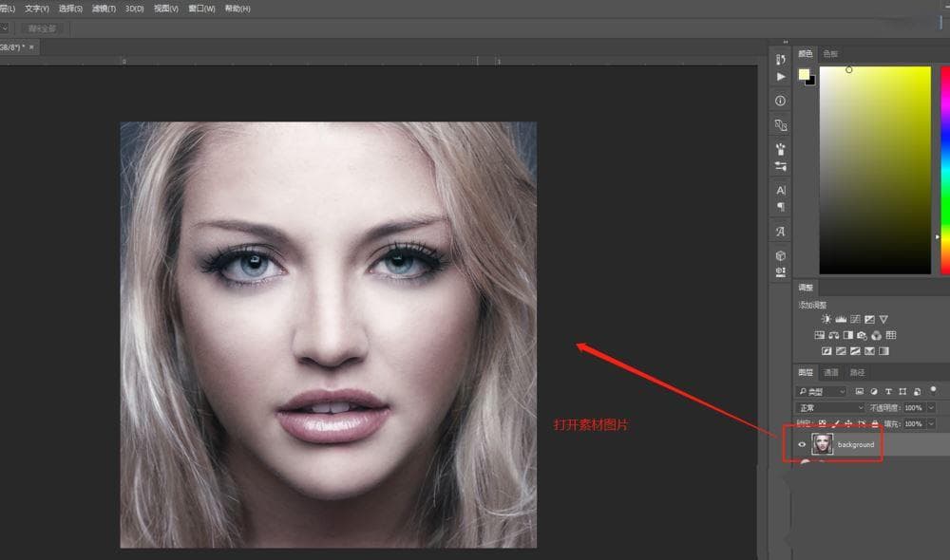The image size is (950, 560).
Task: Close the open document tab
Action: [31, 47]
